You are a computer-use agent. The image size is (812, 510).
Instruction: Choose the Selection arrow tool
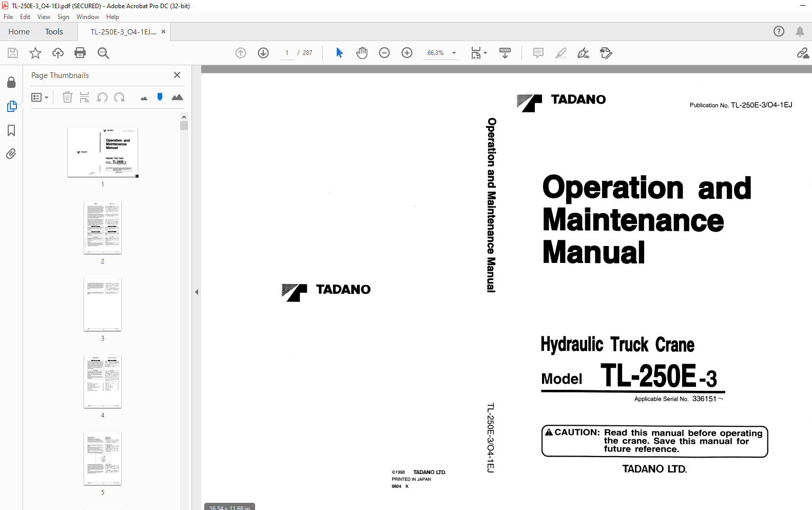pos(339,53)
